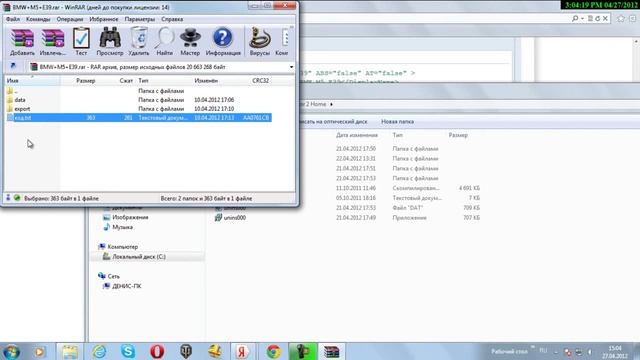Click the Добавить (Add) toolbar icon
This screenshot has width=640, height=360.
(22, 41)
